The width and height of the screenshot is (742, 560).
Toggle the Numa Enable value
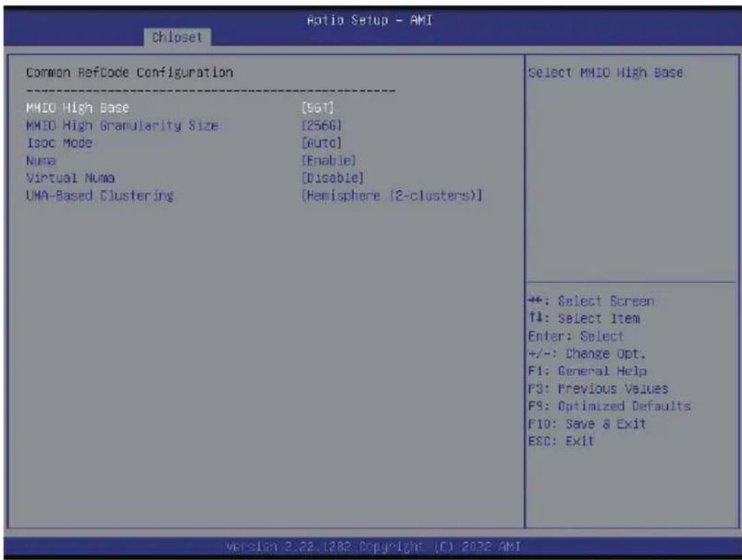pos(329,160)
